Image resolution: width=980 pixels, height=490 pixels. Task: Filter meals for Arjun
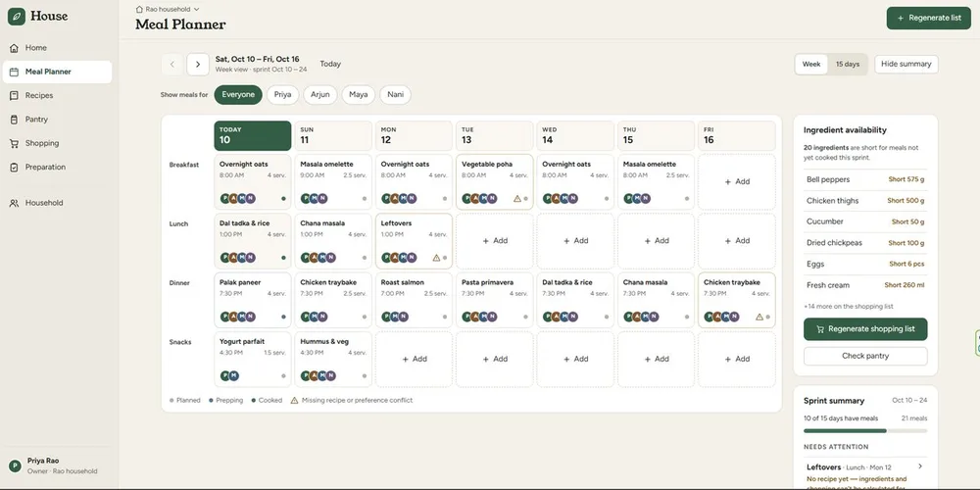click(x=320, y=95)
